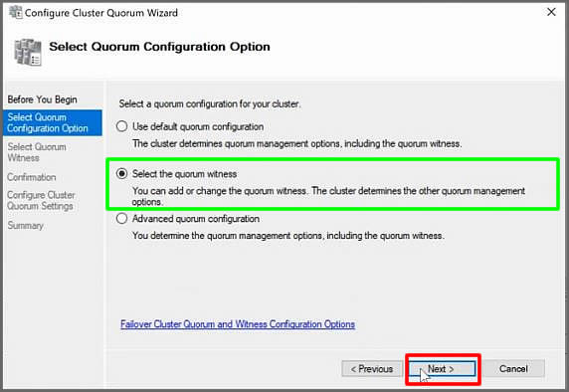Click the 'You can add or change the quorum witness' description
Image resolution: width=569 pixels, height=392 pixels.
click(328, 196)
